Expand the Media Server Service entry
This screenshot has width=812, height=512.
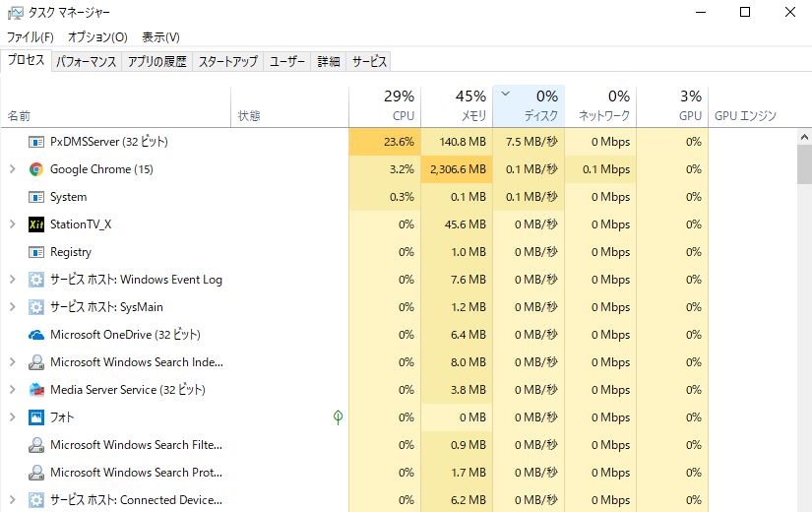[12, 390]
